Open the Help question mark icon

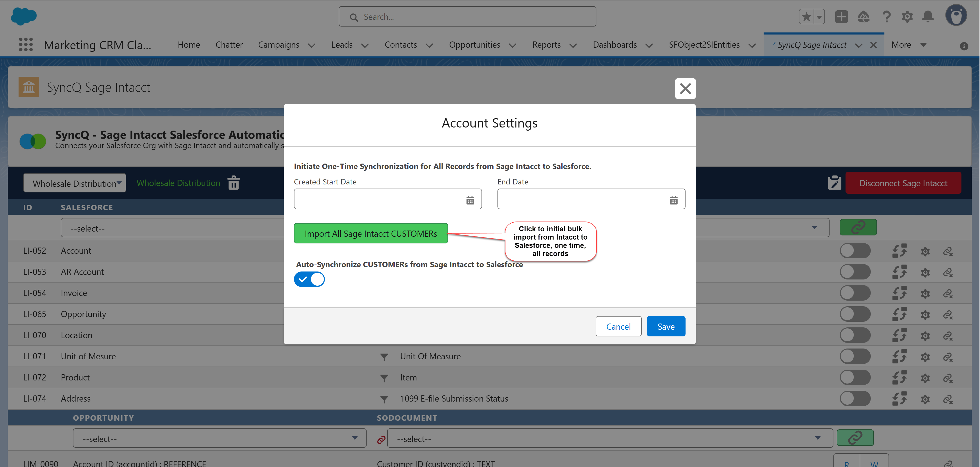pos(886,17)
